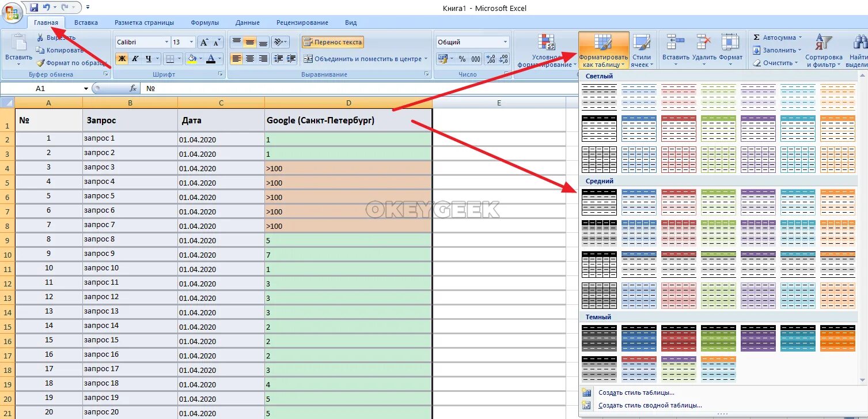The width and height of the screenshot is (868, 419).
Task: Open the Буфер обмена dialog launcher
Action: [x=105, y=74]
